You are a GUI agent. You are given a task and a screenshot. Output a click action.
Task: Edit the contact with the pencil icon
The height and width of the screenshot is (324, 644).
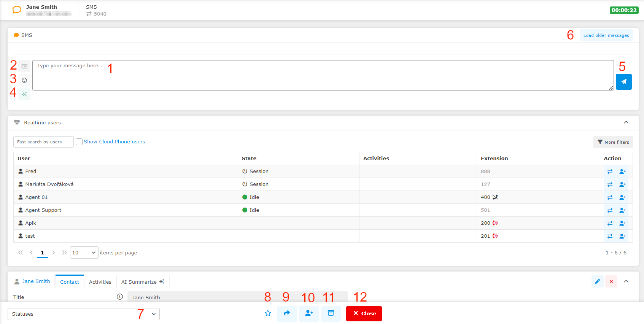[x=597, y=281]
